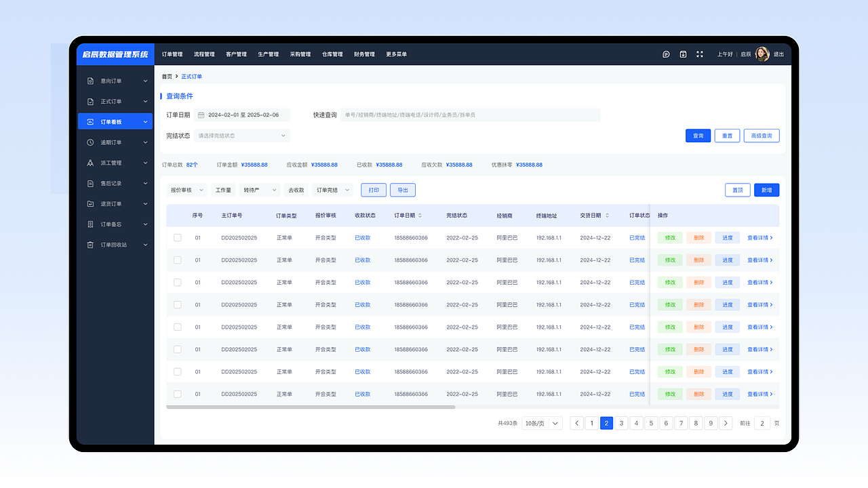The height and width of the screenshot is (488, 868).
Task: Expand the 退货订单 sidebar chevron
Action: [x=145, y=204]
